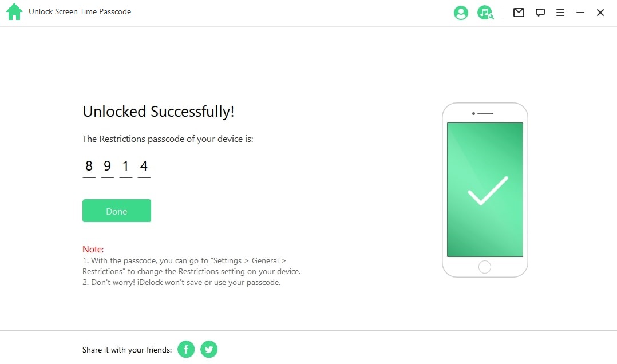Open the hamburger menu icon

point(560,13)
